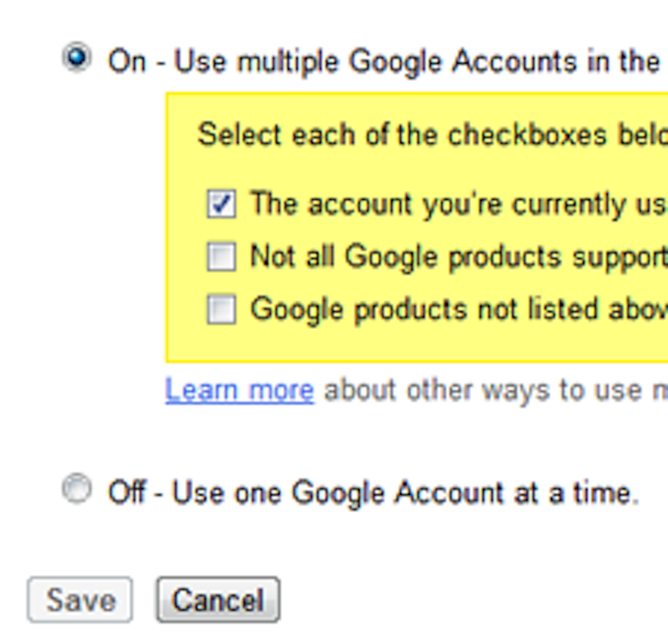The image size is (668, 644).
Task: Enable the 'Google products not listed' checkbox
Action: pos(221,309)
